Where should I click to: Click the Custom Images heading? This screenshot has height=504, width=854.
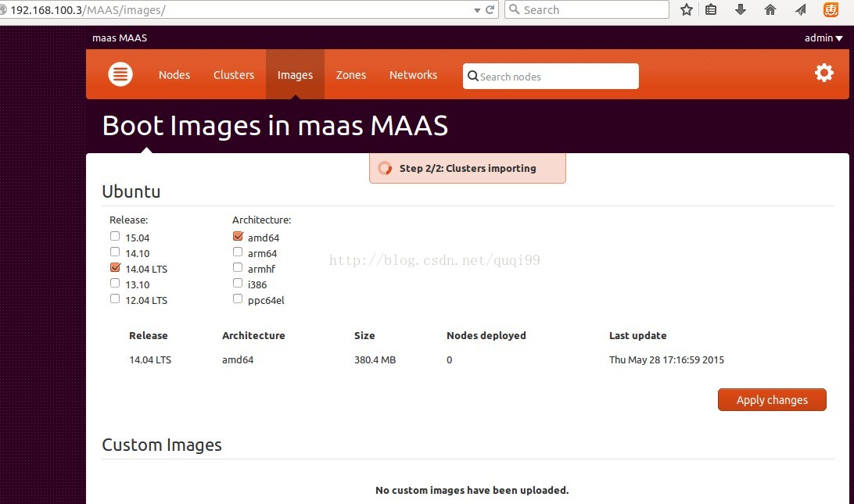click(162, 445)
